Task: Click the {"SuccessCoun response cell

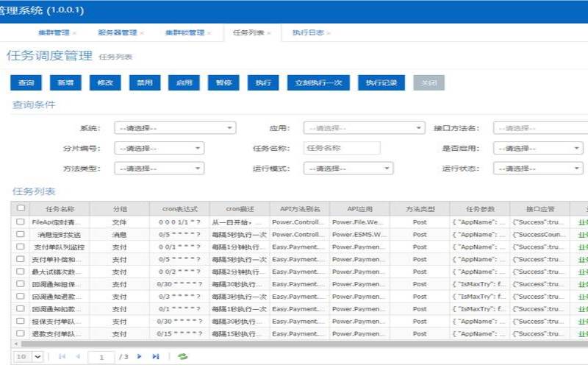Action: click(x=539, y=235)
